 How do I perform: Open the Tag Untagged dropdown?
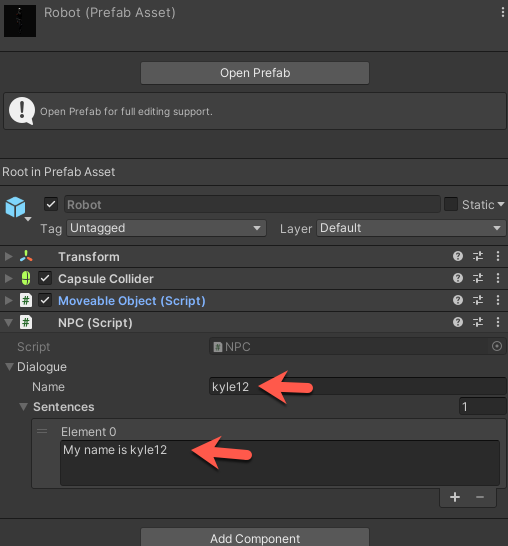click(166, 228)
